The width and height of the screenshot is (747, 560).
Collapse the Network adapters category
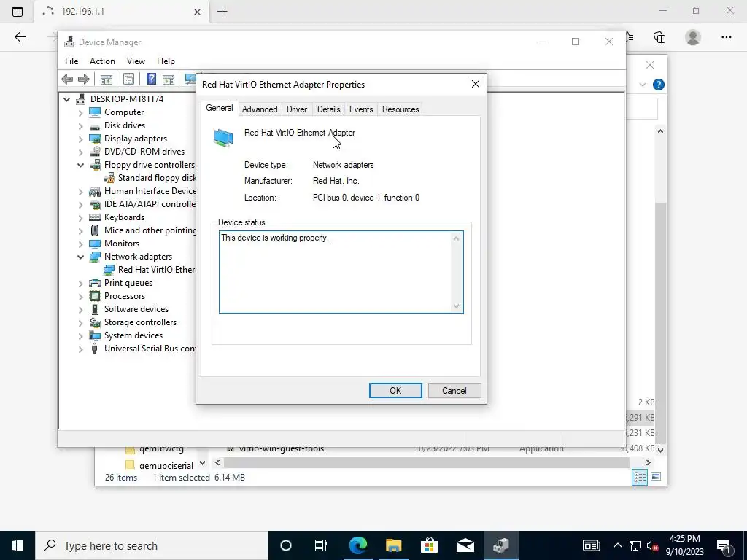pos(80,257)
